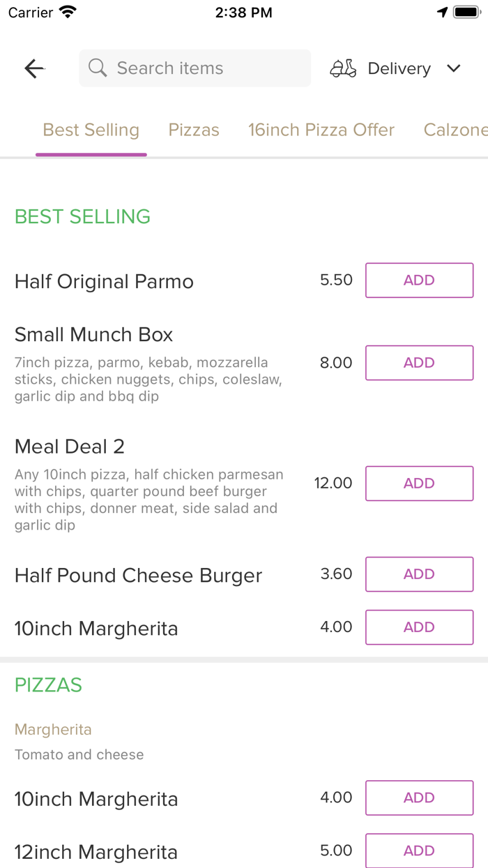Add Small Munch Box to order
This screenshot has height=868, width=488.
419,363
